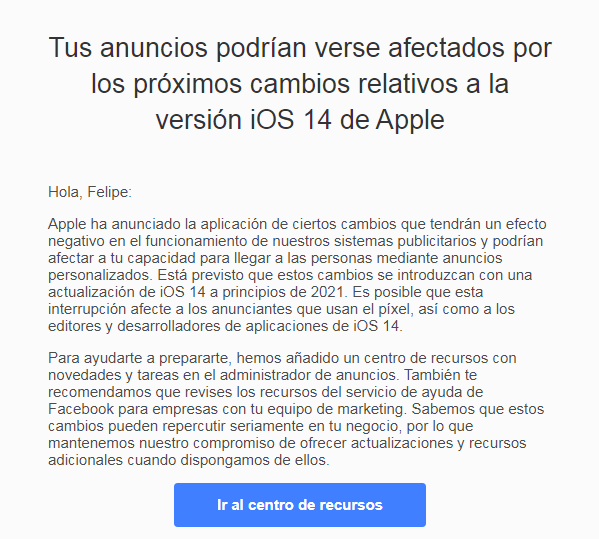Click the email headline about iOS 14 changes
The height and width of the screenshot is (539, 599).
pos(300,84)
